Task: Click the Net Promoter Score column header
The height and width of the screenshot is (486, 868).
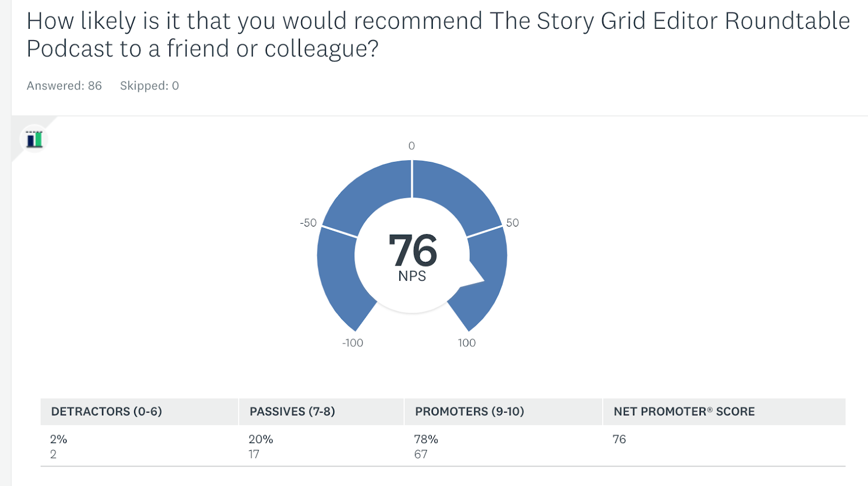Action: tap(684, 412)
